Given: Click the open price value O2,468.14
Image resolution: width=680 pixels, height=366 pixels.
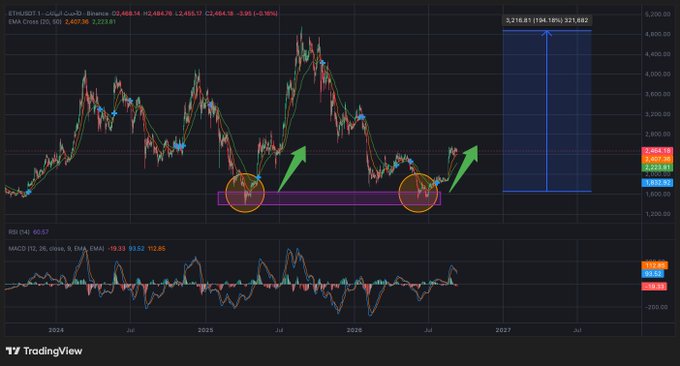Looking at the screenshot, I should (126, 13).
